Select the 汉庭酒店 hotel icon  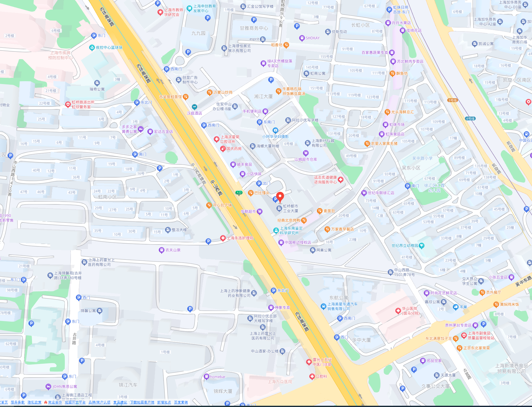(195, 107)
